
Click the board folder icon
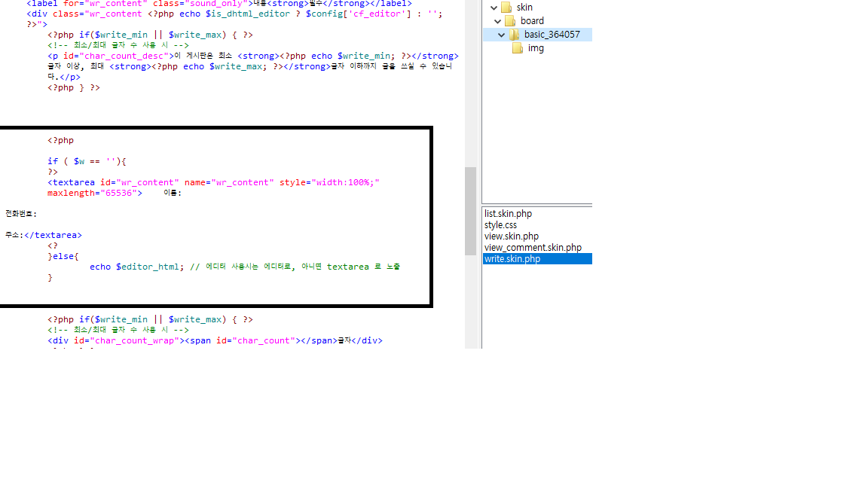tap(510, 21)
